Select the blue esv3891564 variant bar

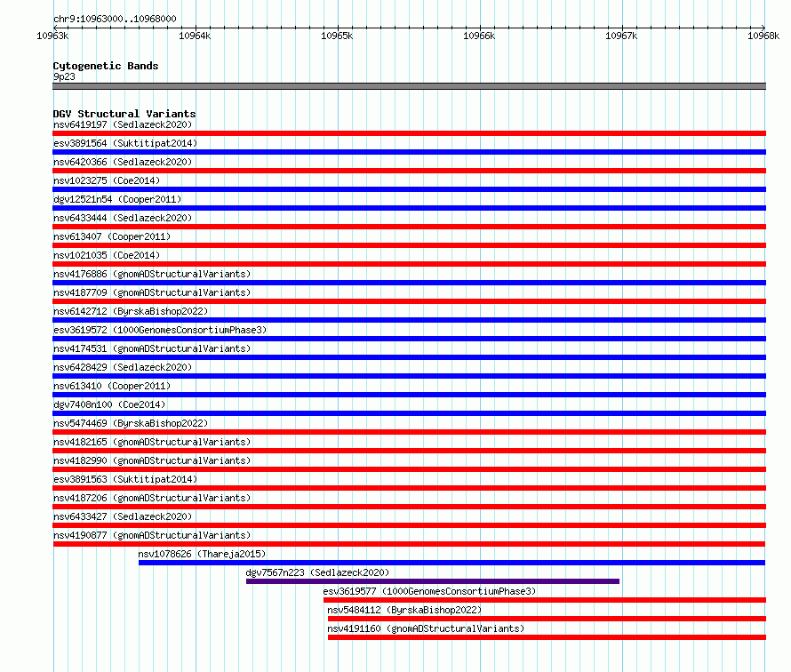[x=409, y=152]
